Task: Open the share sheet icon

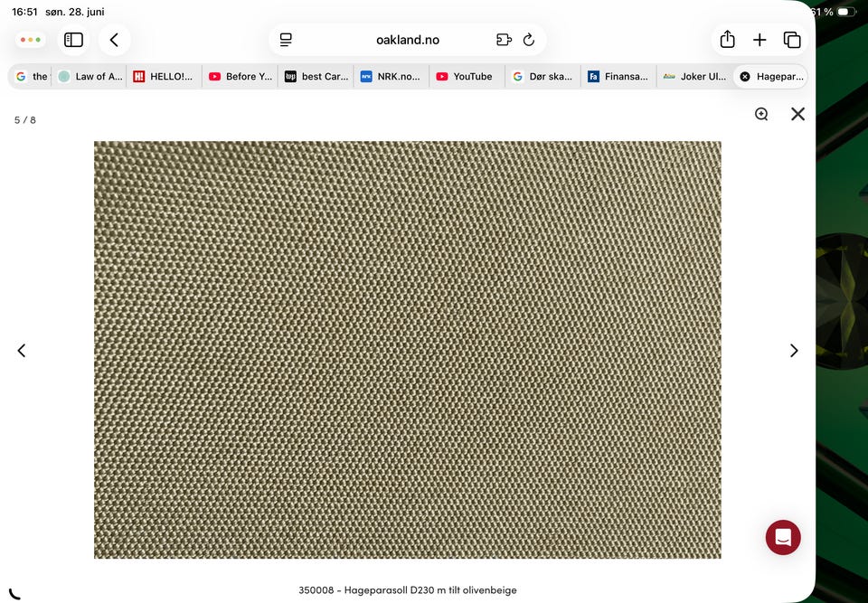Action: pyautogui.click(x=727, y=40)
